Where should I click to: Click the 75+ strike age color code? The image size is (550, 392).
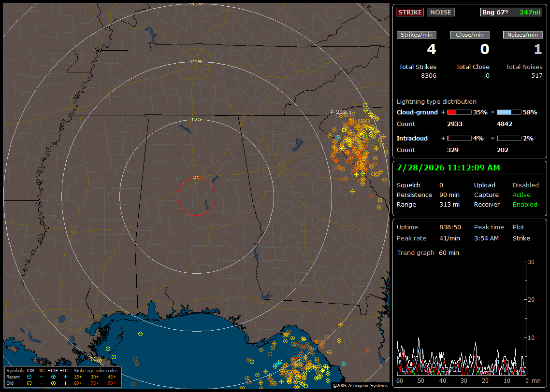(x=95, y=383)
